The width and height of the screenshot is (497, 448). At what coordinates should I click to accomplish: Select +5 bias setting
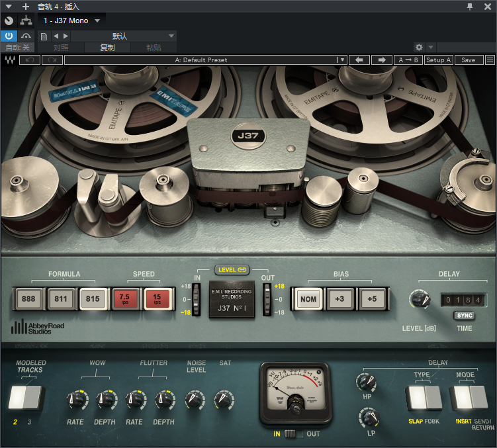click(x=372, y=298)
